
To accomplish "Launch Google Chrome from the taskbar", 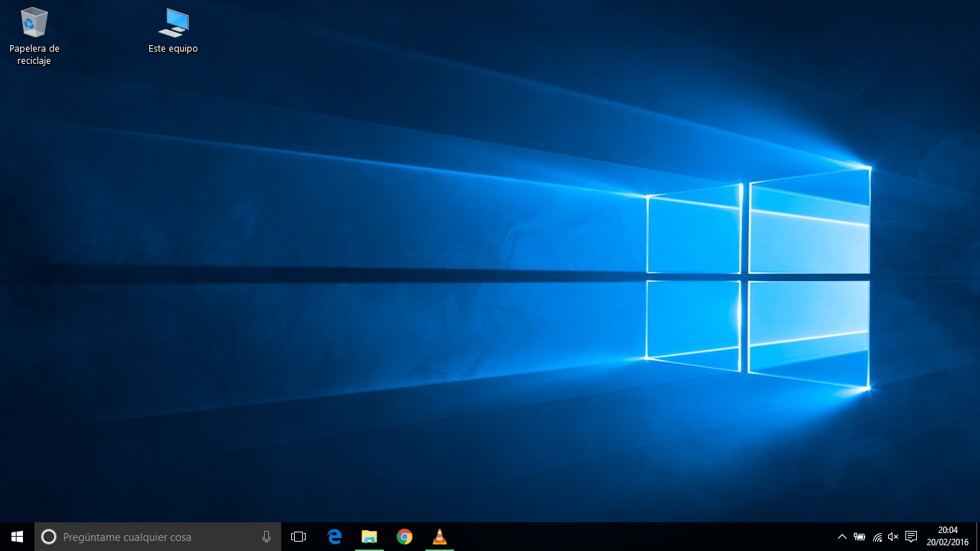I will [405, 537].
